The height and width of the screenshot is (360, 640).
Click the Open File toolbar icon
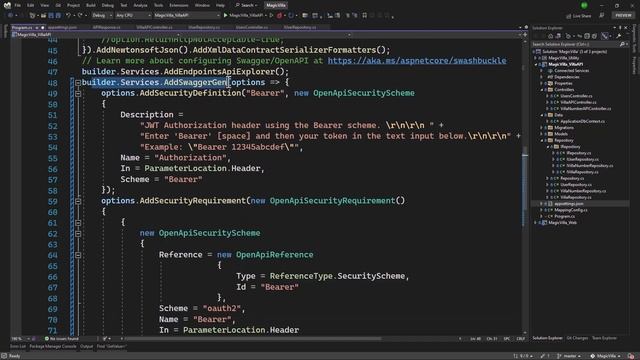[x=43, y=16]
